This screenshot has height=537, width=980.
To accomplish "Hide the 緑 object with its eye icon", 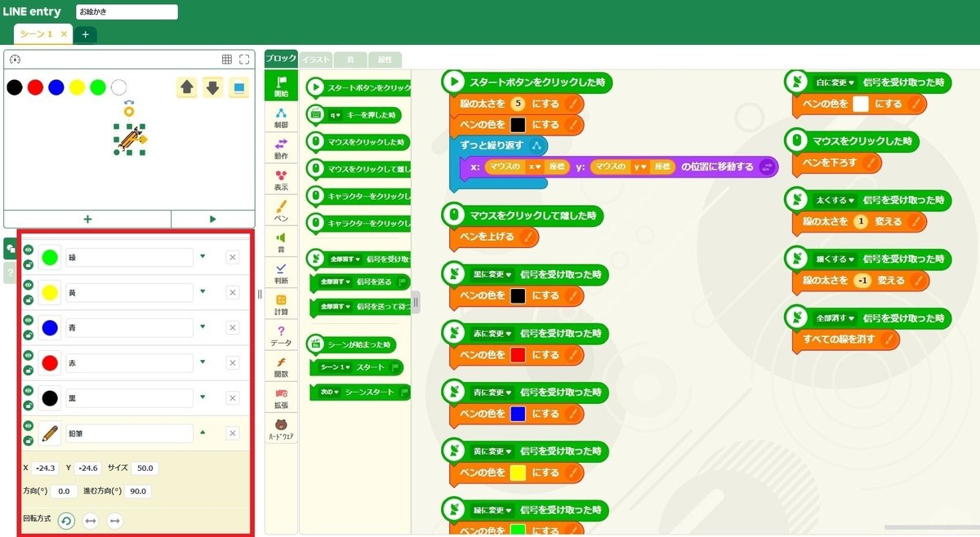I will pyautogui.click(x=28, y=251).
